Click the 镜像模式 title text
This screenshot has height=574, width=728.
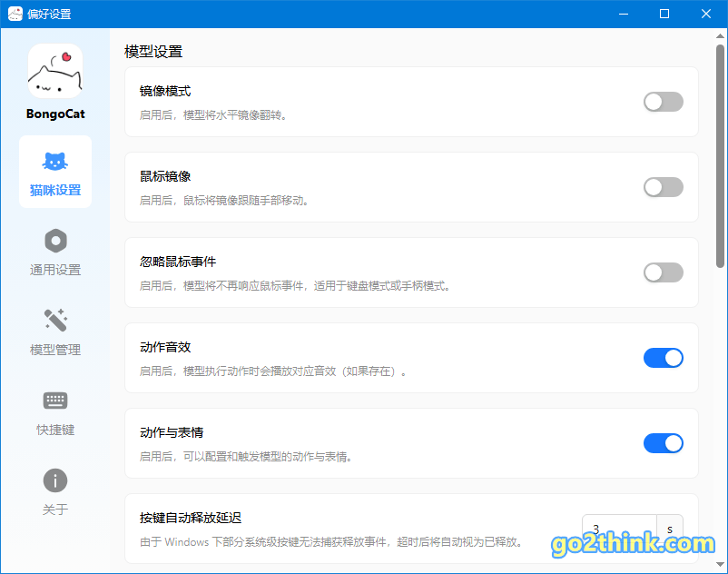(x=165, y=91)
